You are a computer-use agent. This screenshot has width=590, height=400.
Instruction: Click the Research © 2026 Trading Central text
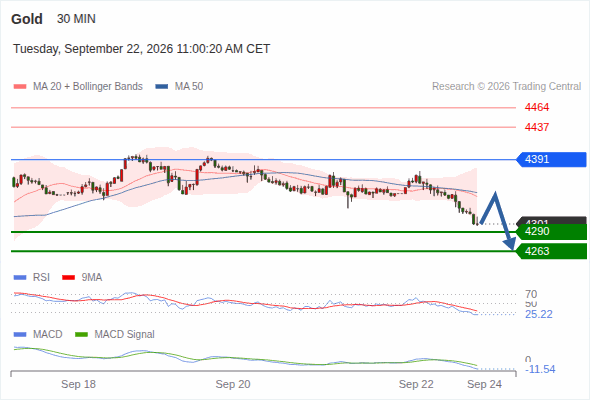pos(506,87)
